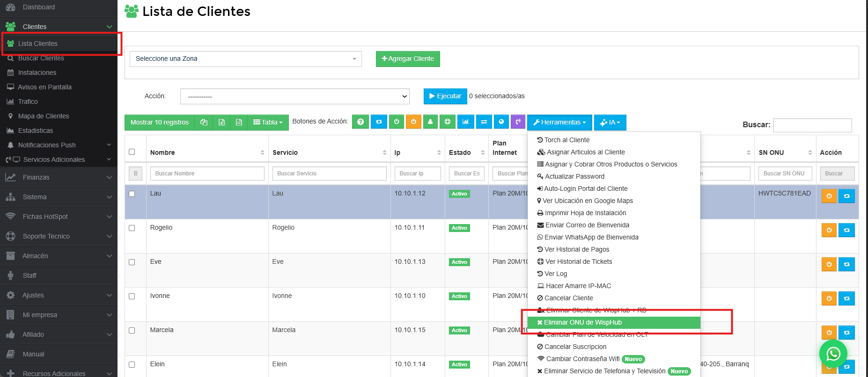Open the Seleccione una Zona dropdown
Image resolution: width=868 pixels, height=377 pixels.
click(x=245, y=59)
